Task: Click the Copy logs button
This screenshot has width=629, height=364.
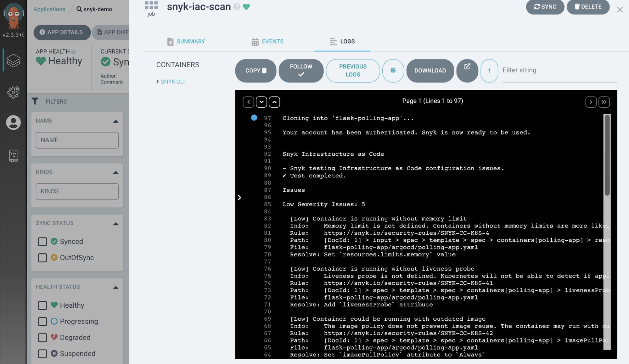Action: (256, 71)
